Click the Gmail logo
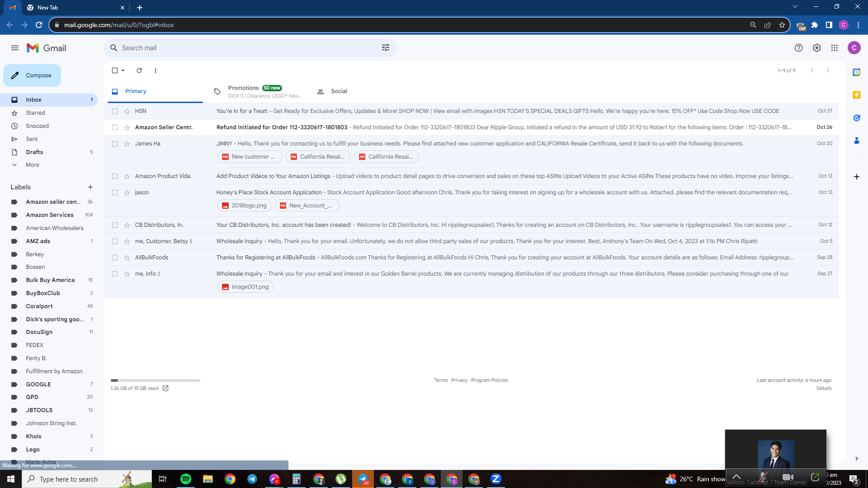The image size is (868, 488). 47,48
